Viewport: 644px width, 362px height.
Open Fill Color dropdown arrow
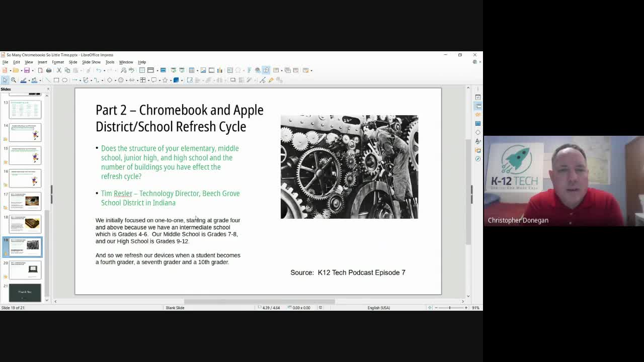point(39,80)
